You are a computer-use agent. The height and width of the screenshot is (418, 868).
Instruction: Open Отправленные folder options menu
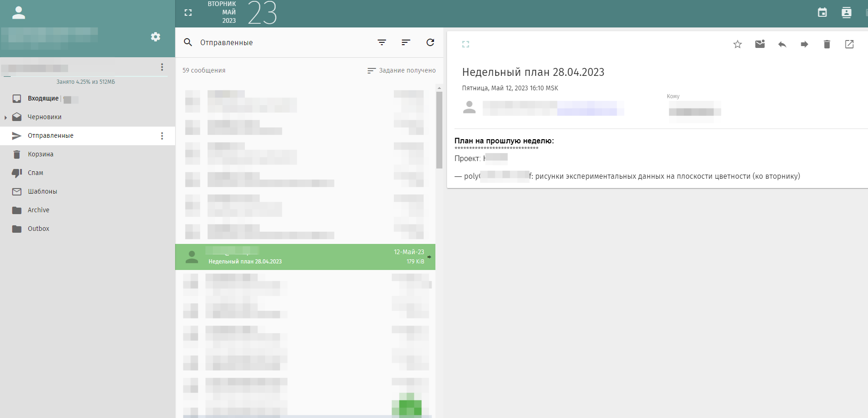click(x=162, y=136)
